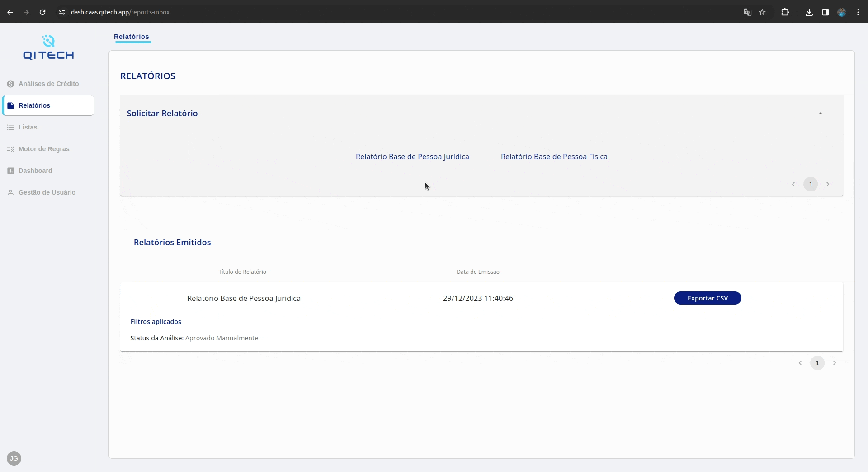This screenshot has width=868, height=472.
Task: Click Exportar CSV button
Action: coord(708,298)
